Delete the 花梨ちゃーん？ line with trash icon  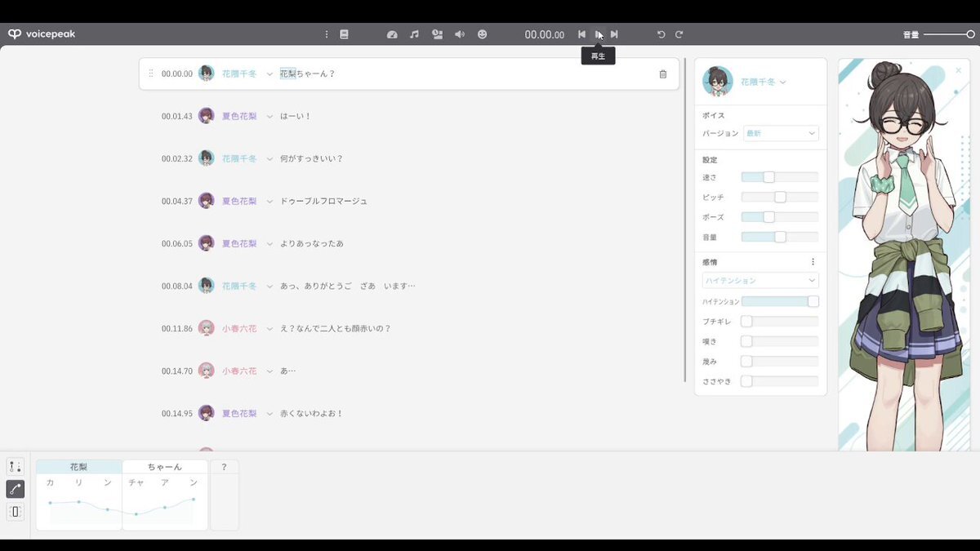point(662,73)
